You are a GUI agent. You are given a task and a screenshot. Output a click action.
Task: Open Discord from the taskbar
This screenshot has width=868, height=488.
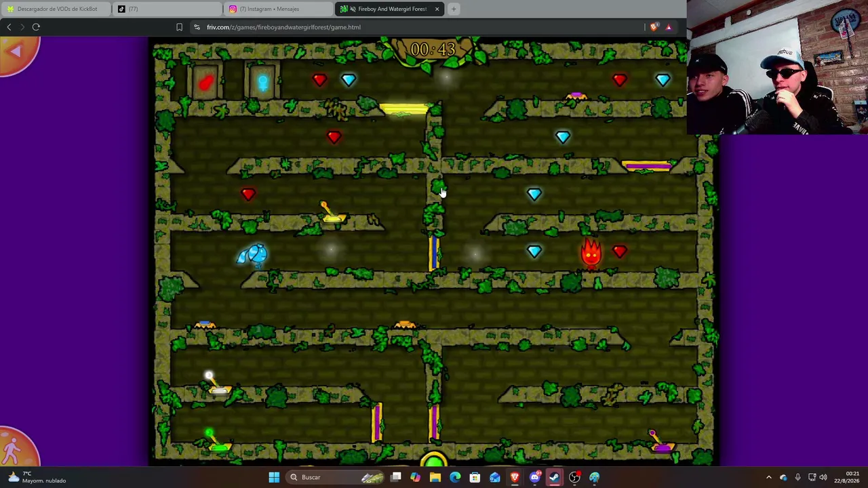coord(534,477)
